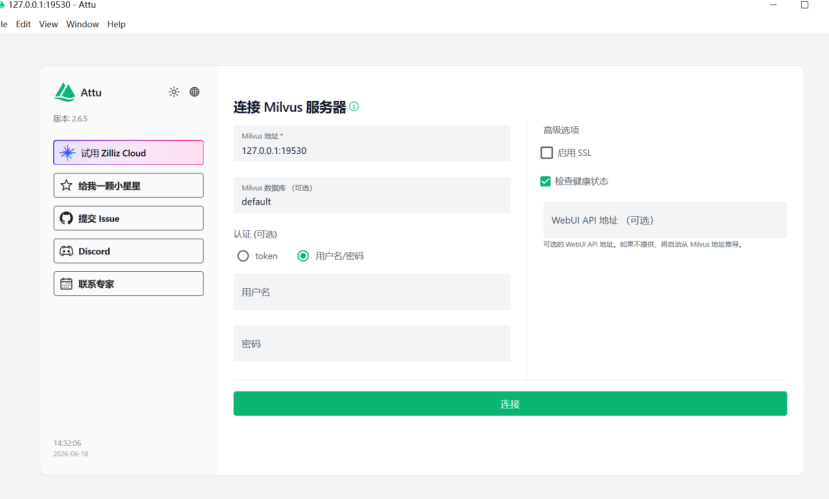
Task: Uncheck the 检查健康状态 checkbox
Action: pos(545,181)
